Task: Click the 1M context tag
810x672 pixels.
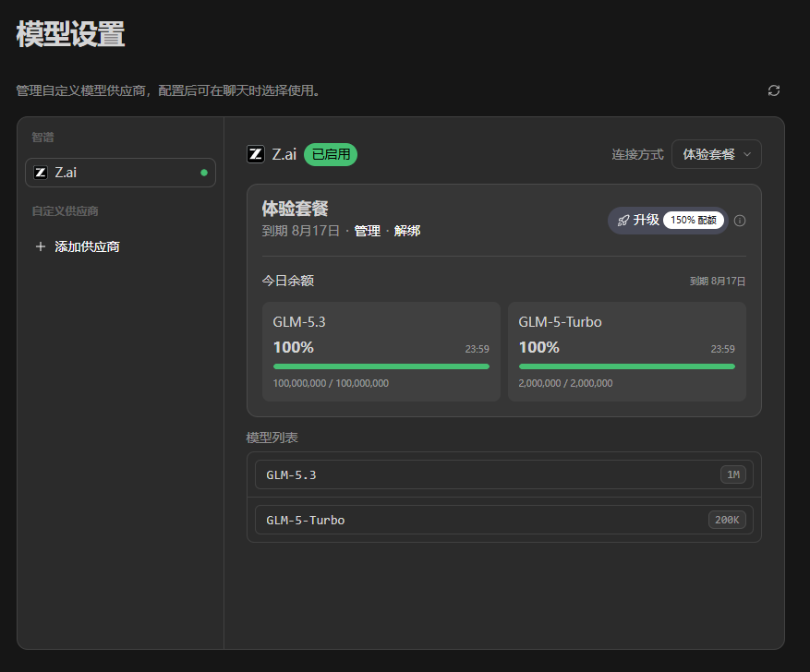Action: [733, 474]
